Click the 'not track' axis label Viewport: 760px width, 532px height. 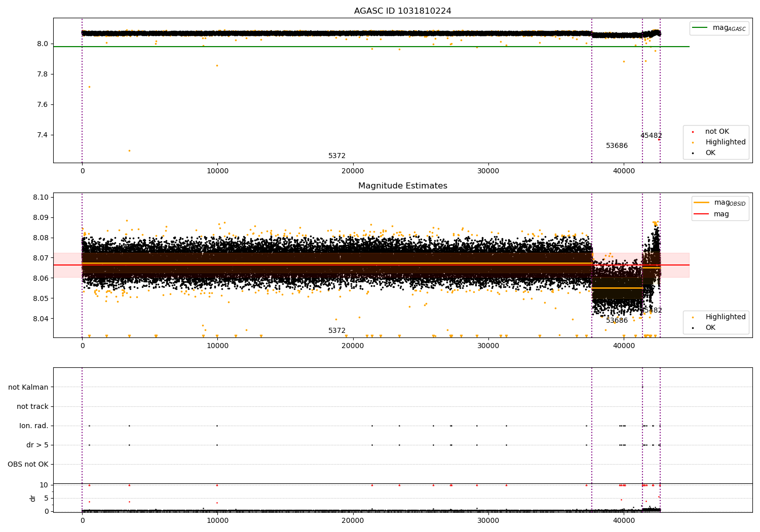click(x=32, y=407)
